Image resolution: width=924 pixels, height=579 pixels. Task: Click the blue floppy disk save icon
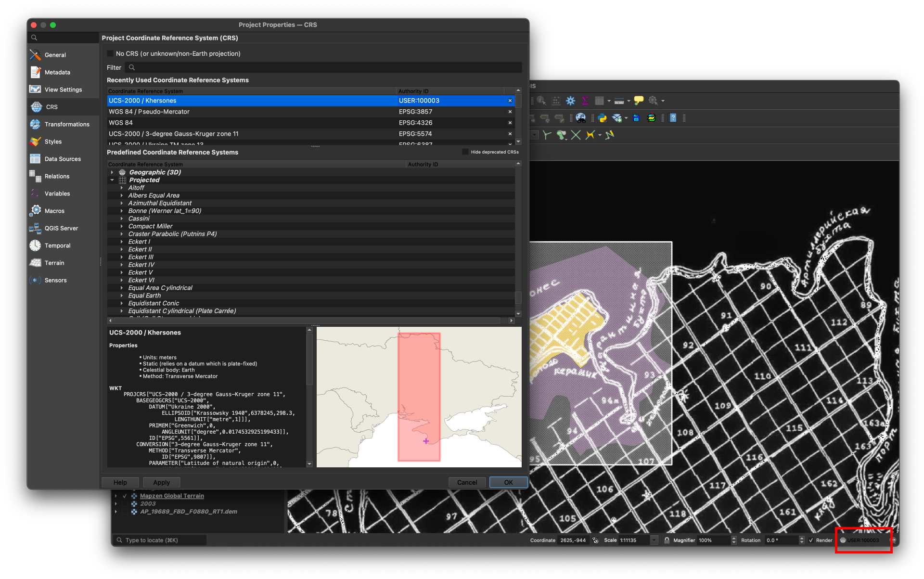(636, 118)
